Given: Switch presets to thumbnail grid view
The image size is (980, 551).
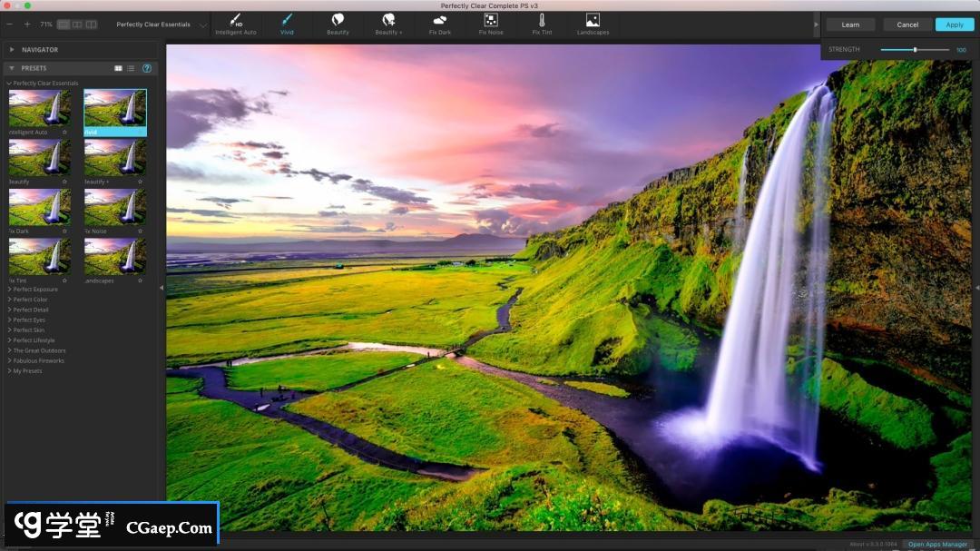Looking at the screenshot, I should (118, 68).
